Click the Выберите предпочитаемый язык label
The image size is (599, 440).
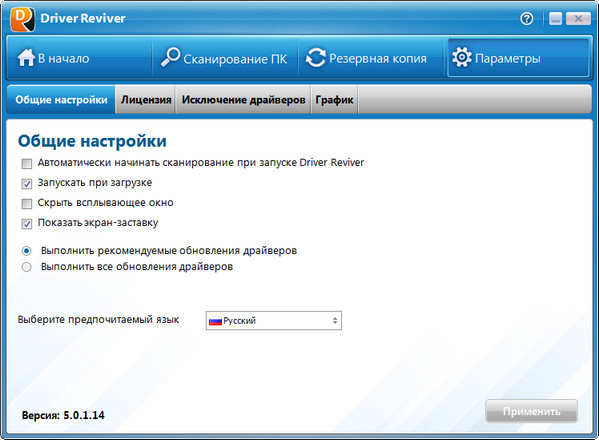pyautogui.click(x=98, y=319)
